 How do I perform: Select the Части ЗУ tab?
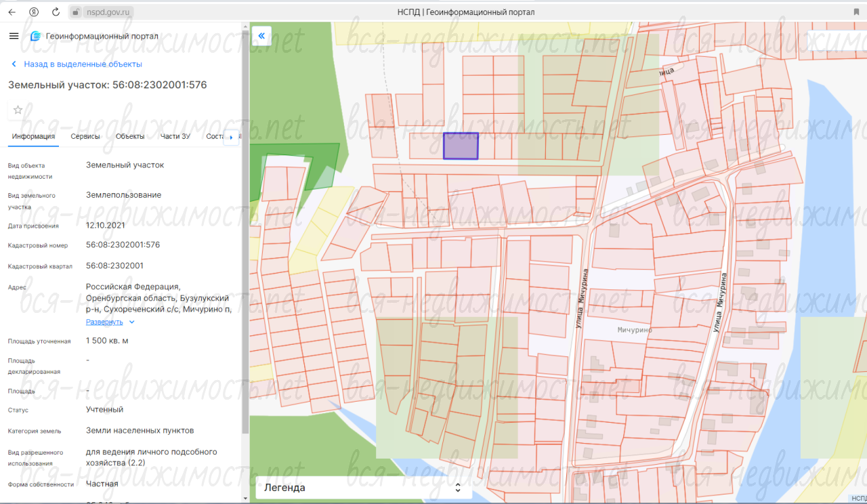[175, 136]
